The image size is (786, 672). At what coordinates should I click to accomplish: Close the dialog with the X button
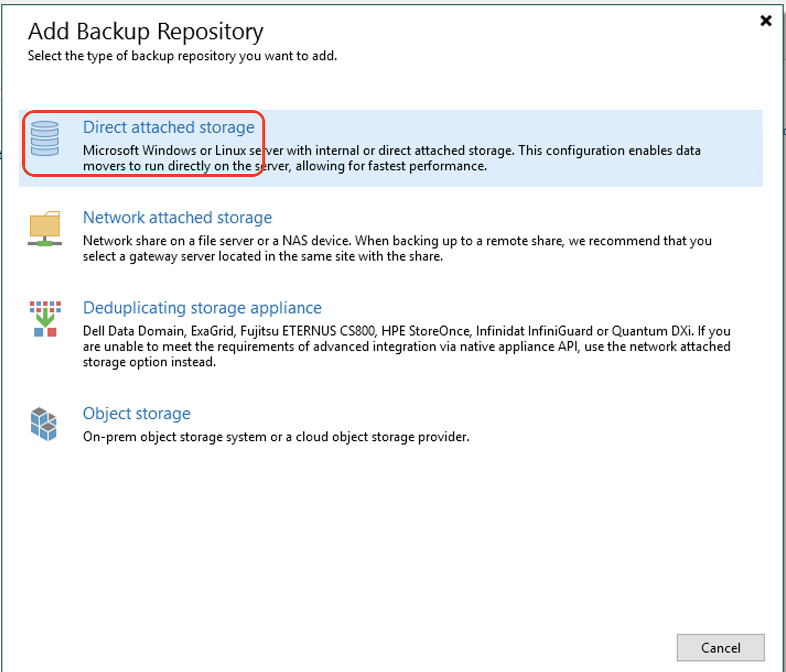766,21
